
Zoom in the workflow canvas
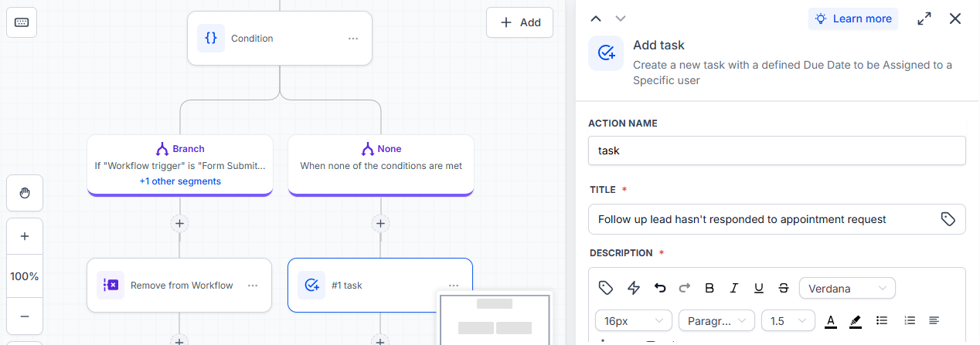pyautogui.click(x=25, y=237)
